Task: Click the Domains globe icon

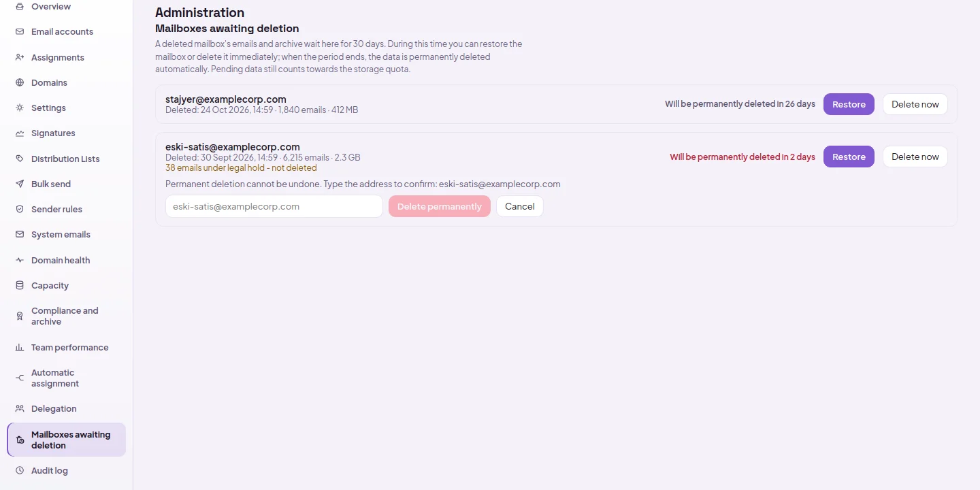Action: [x=20, y=82]
